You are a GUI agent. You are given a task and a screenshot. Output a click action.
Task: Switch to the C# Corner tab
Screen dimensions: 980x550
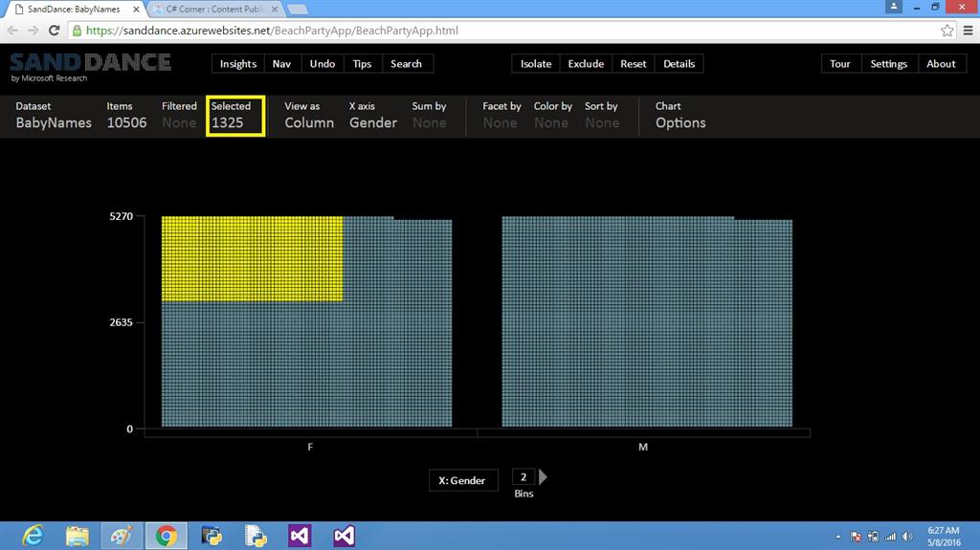215,10
